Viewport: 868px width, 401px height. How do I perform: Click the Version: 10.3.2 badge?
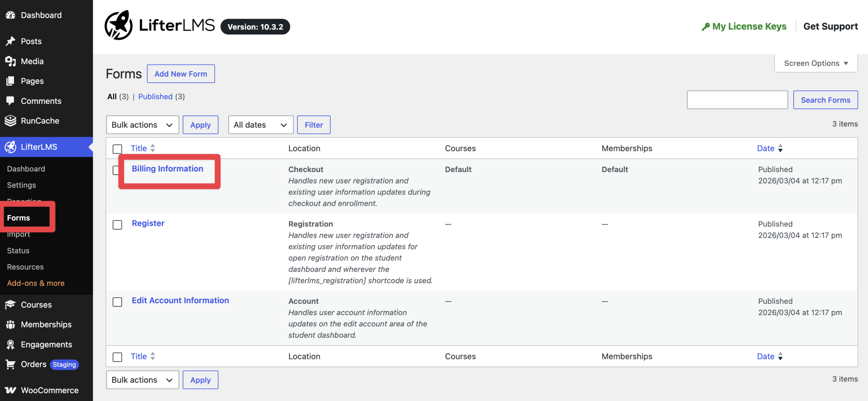click(x=255, y=26)
